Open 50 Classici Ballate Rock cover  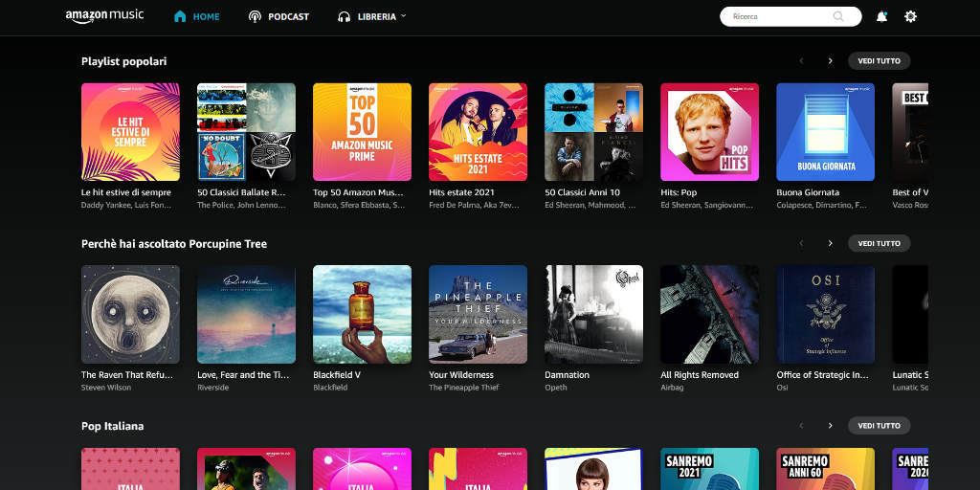[246, 132]
